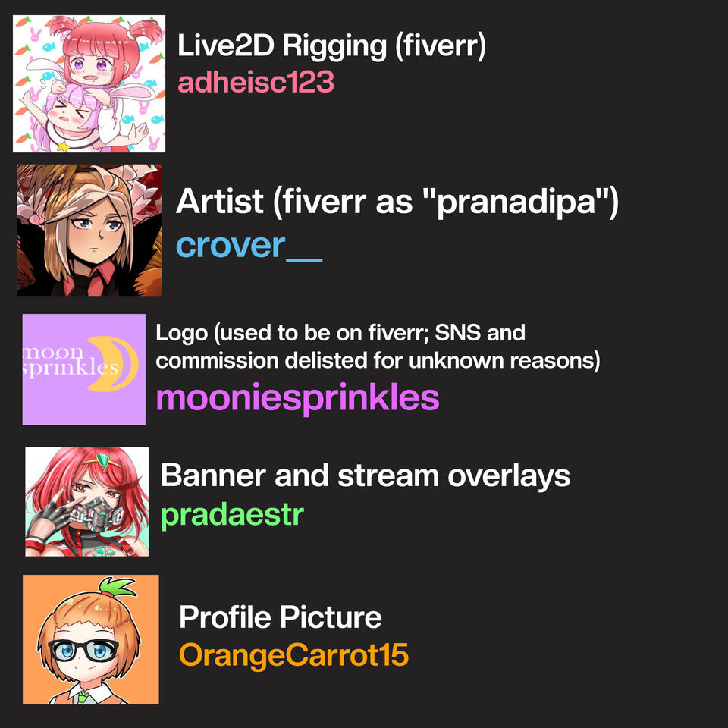Click the yellow crescent moon icon
Viewport: 728px width, 728px height.
tap(113, 363)
